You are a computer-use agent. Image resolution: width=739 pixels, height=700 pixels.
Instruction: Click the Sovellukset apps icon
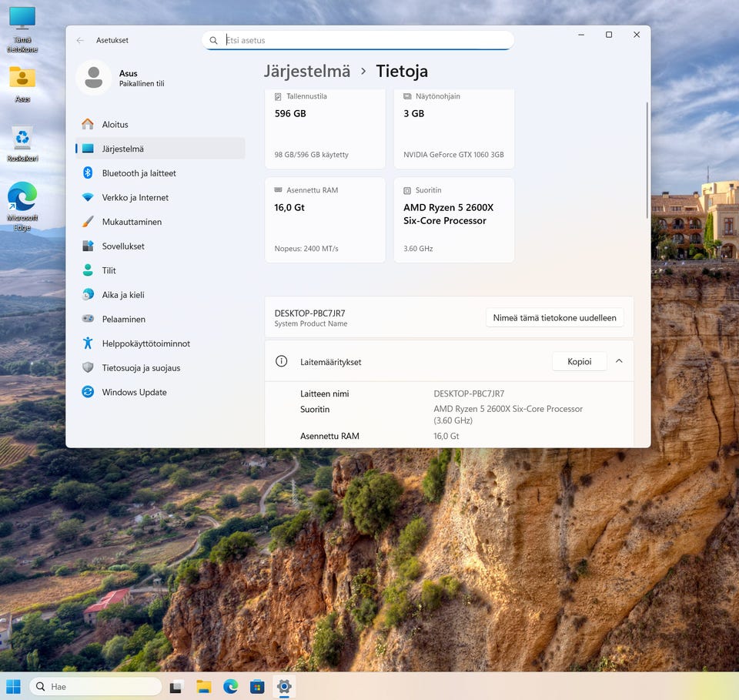pos(88,246)
